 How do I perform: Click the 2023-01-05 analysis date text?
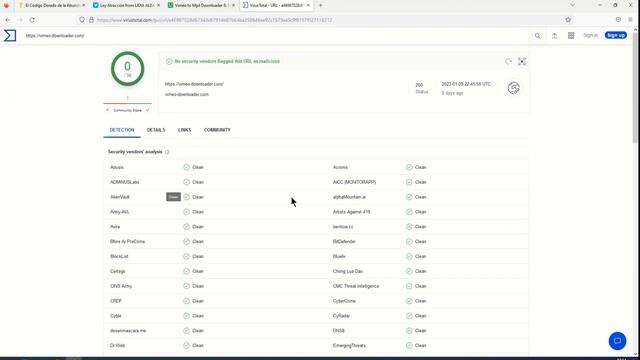point(466,84)
